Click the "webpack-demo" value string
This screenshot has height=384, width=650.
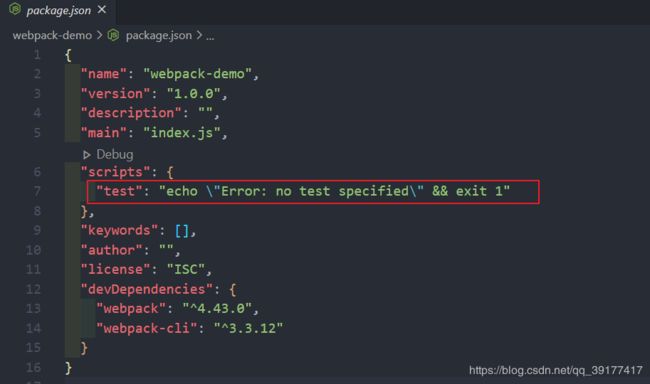click(197, 74)
